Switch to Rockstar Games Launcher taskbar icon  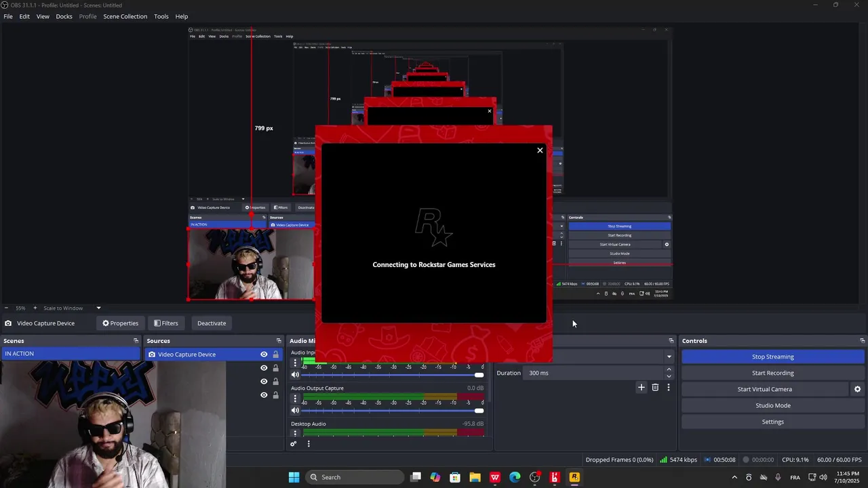[x=574, y=477]
